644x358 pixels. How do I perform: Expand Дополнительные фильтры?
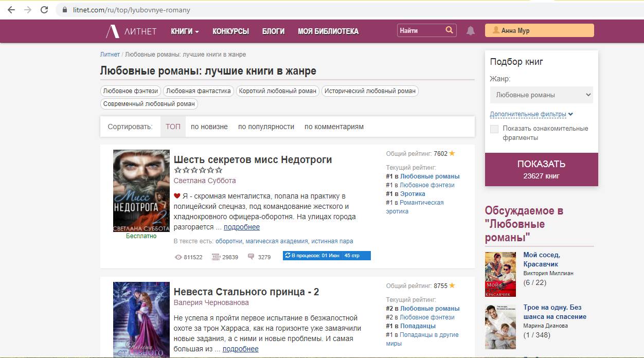click(531, 114)
